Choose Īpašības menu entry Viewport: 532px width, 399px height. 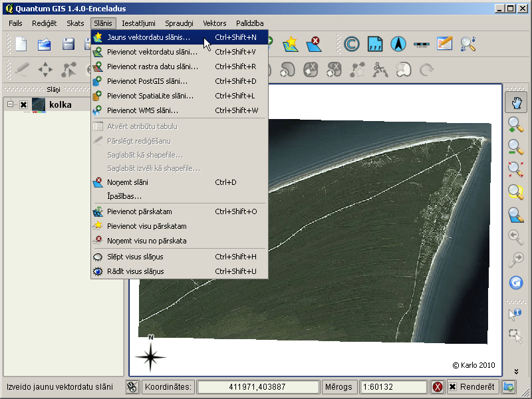tap(180, 196)
